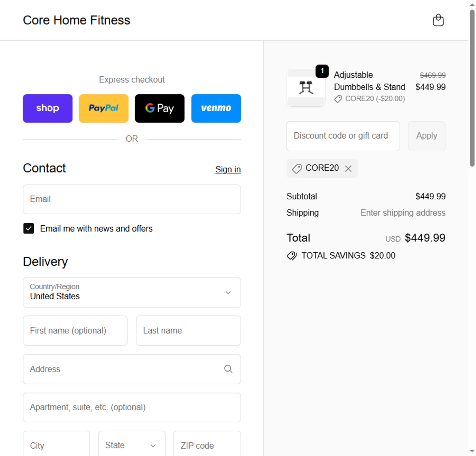Click the address search magnifier icon
This screenshot has width=476, height=456.
coord(228,369)
